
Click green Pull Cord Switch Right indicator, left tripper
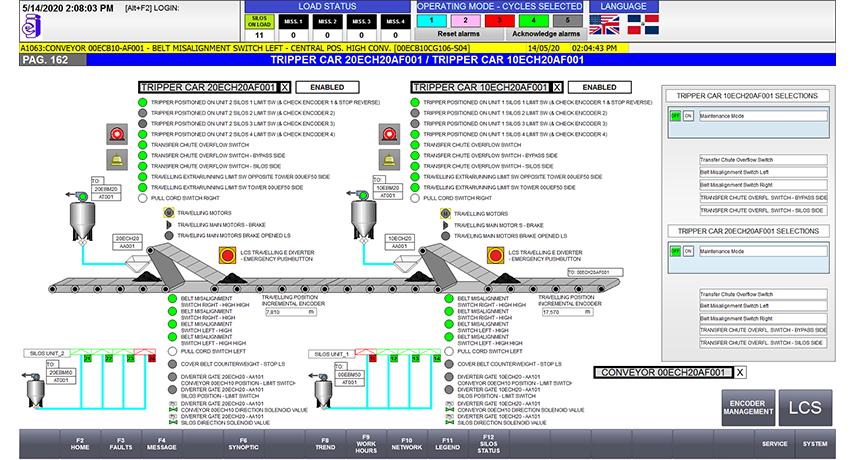143,198
